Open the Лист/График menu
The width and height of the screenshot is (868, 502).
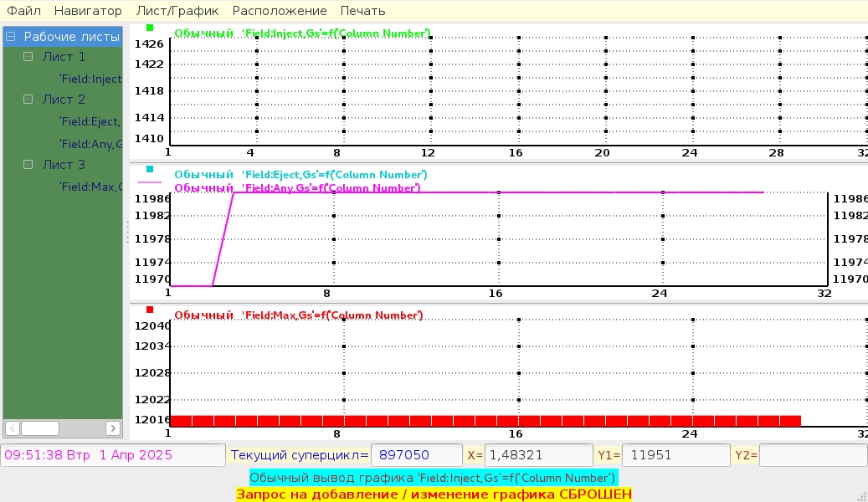point(177,11)
